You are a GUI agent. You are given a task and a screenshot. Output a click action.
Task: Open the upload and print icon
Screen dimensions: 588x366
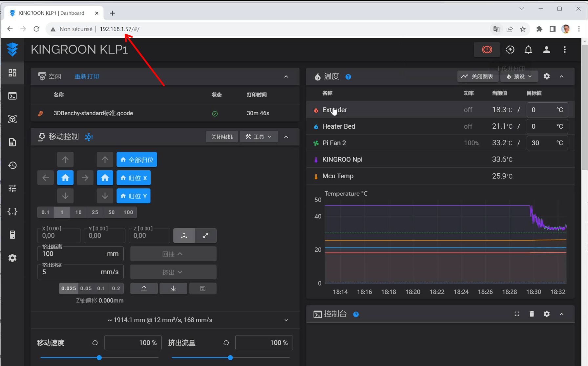510,50
